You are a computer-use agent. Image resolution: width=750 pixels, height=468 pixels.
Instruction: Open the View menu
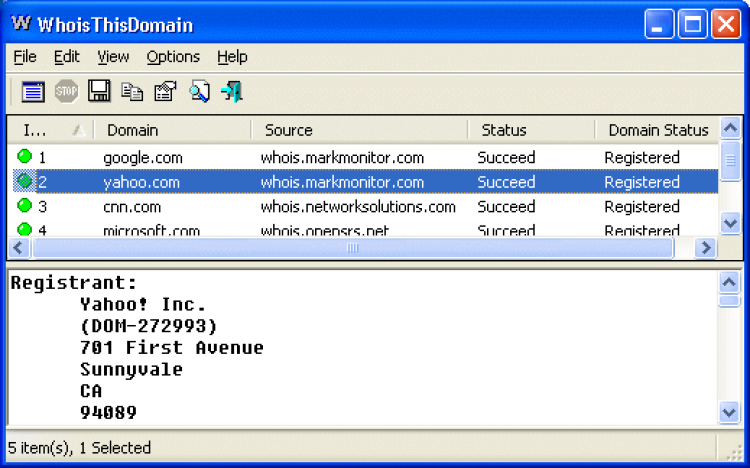tap(113, 57)
